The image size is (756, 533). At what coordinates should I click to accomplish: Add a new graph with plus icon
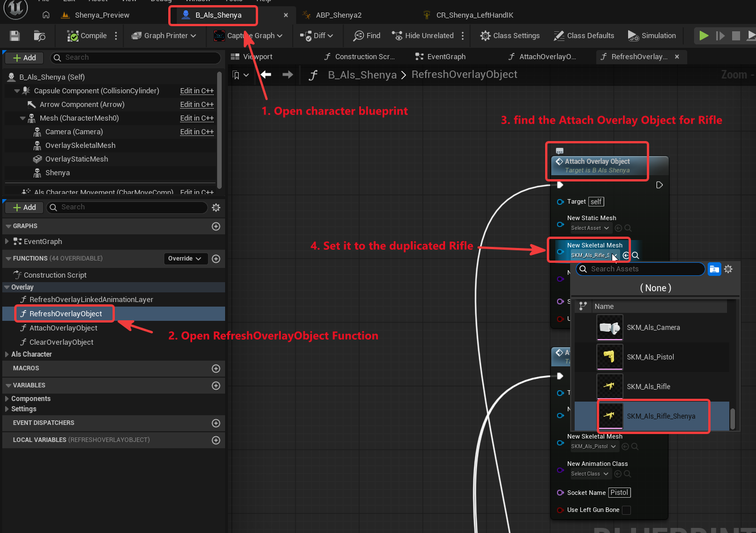tap(216, 226)
